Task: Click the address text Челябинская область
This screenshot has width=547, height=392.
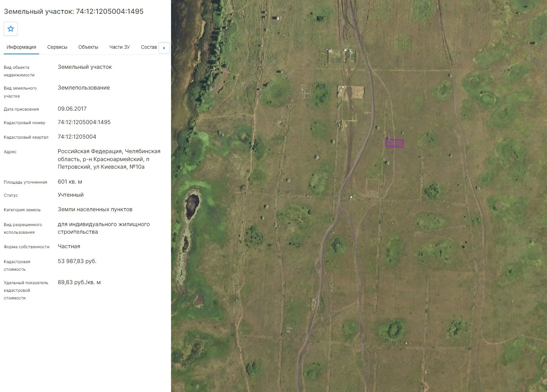Action: (109, 155)
